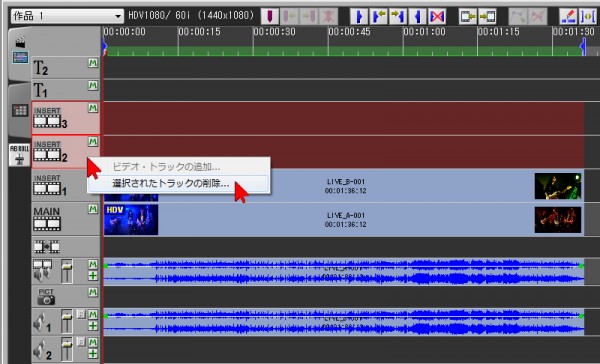Viewport: 600px width, 364px height.
Task: Open the 作品 1 project dropdown
Action: point(67,16)
